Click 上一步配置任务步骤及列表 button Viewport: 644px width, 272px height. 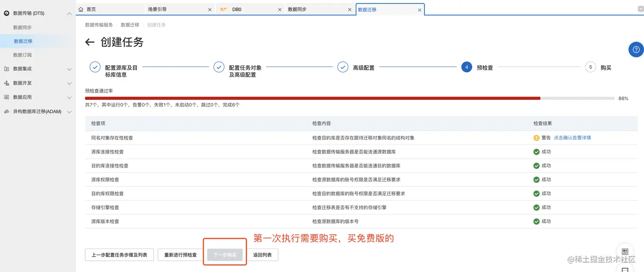[119, 255]
